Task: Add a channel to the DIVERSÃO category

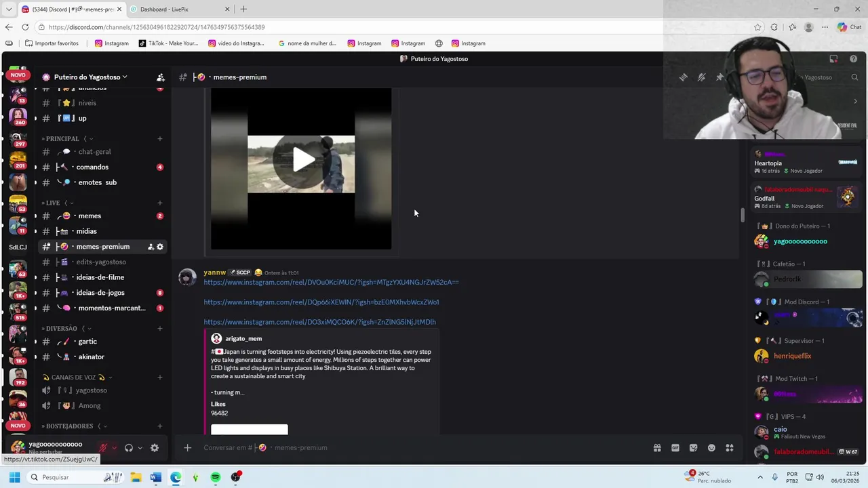Action: coord(160,328)
